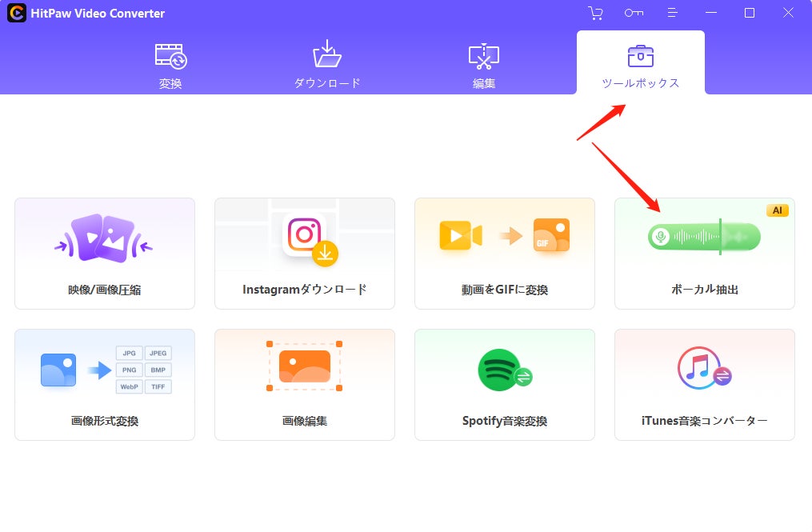This screenshot has width=812, height=532.
Task: Click the HitPaw app logo
Action: point(17,13)
